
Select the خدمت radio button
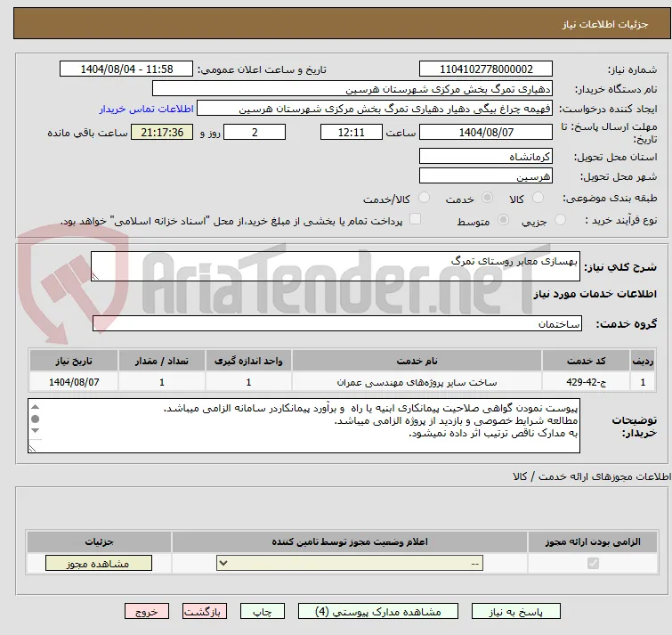[487, 198]
